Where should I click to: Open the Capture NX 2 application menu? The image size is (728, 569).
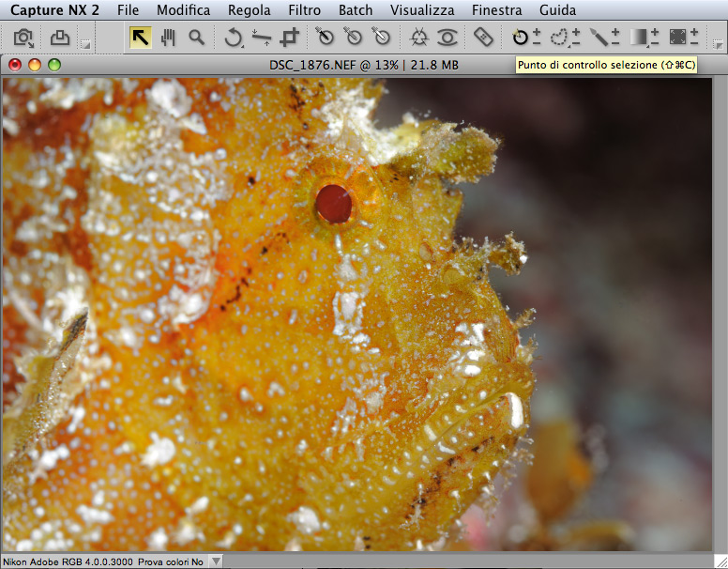pos(54,10)
